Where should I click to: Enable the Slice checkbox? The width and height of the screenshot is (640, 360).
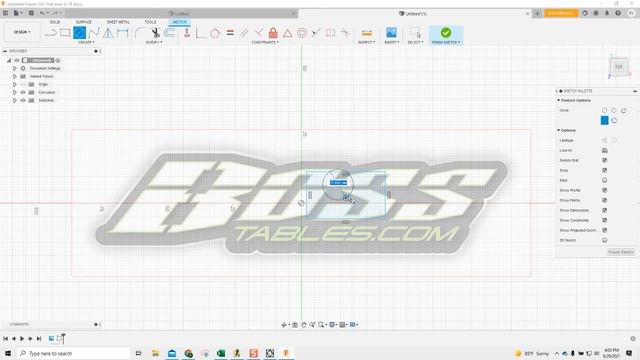pyautogui.click(x=604, y=180)
